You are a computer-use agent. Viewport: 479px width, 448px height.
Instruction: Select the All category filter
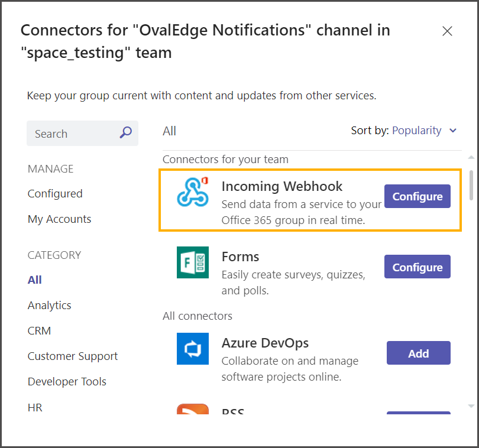35,280
